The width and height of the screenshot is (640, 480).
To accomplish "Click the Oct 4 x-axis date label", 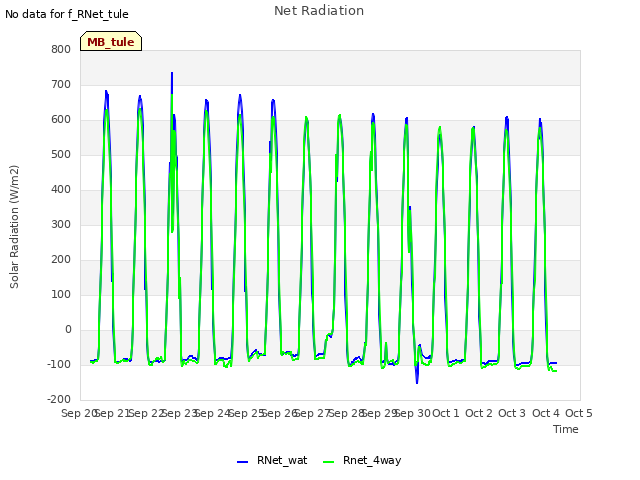I will pyautogui.click(x=546, y=413).
